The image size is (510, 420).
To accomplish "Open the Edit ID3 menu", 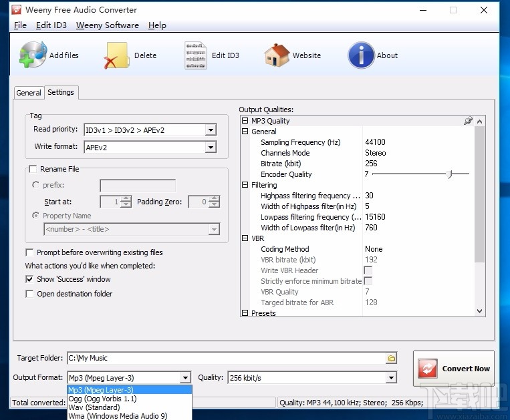I will click(x=51, y=25).
